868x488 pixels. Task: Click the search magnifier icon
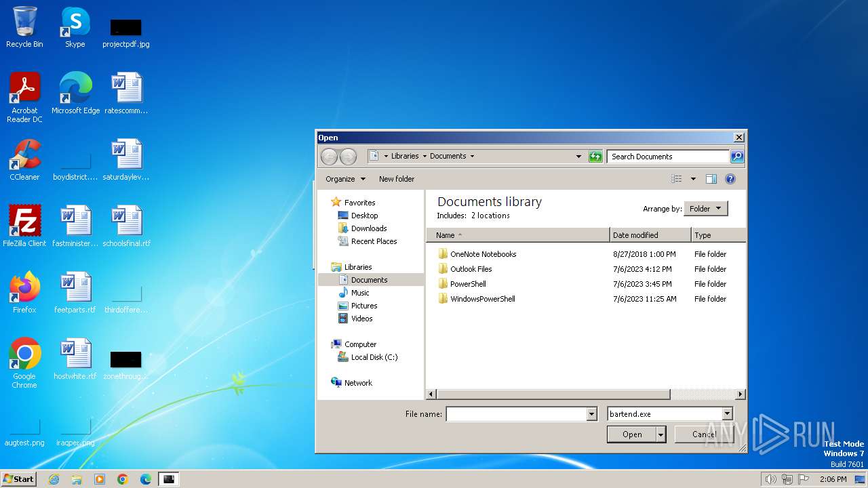pos(737,157)
